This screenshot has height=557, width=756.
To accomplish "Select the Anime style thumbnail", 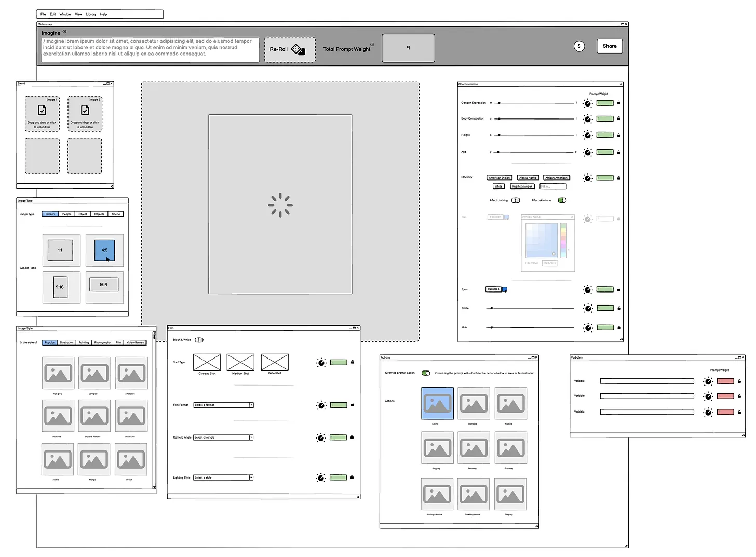I will click(58, 459).
